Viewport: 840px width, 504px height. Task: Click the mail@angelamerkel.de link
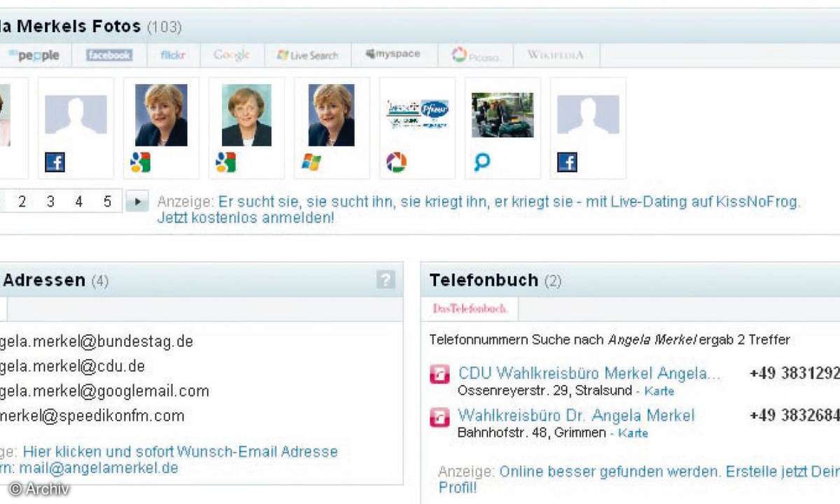tap(99, 468)
